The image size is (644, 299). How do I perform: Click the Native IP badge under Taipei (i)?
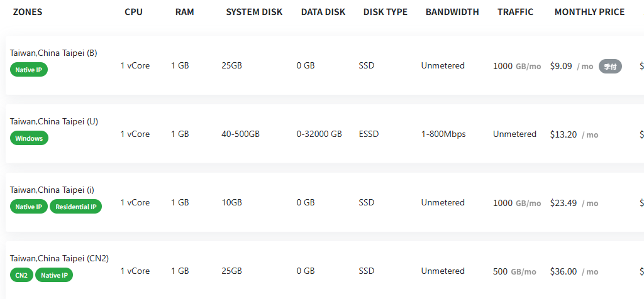click(29, 207)
